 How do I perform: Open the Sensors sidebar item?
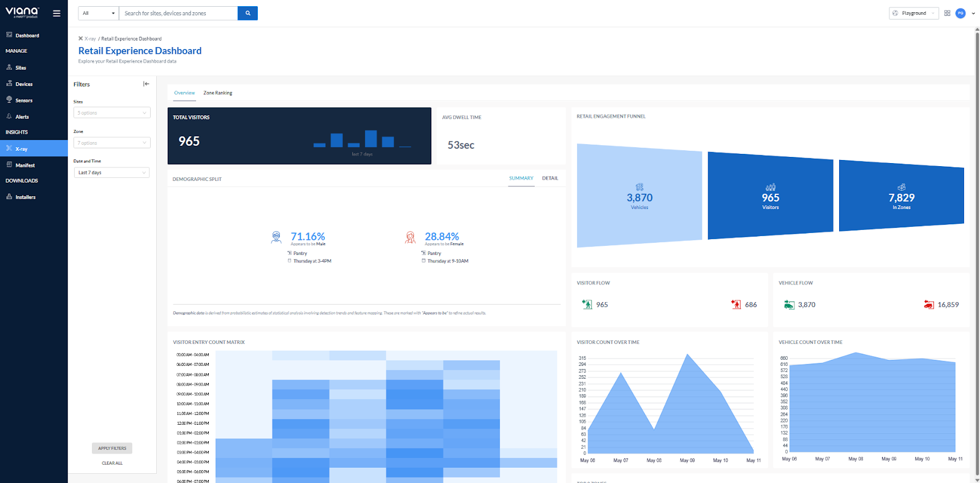pyautogui.click(x=24, y=101)
